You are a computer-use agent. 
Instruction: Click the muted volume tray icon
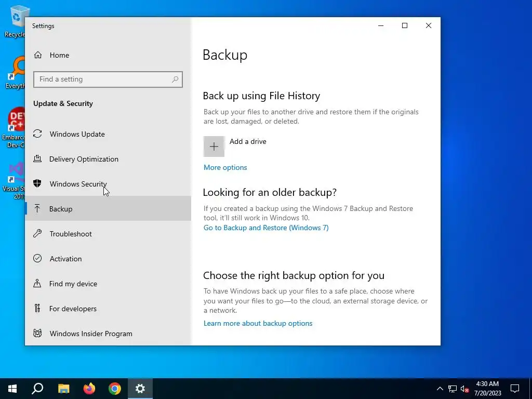point(465,389)
